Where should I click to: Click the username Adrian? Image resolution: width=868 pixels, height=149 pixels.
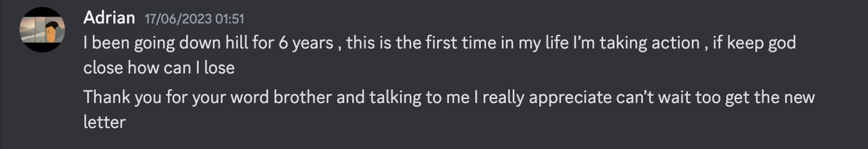109,18
